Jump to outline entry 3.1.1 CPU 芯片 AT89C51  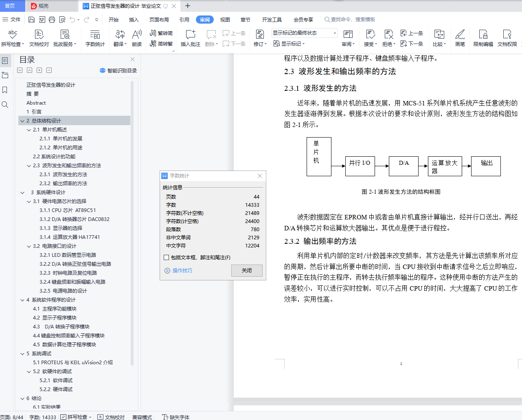(68, 210)
